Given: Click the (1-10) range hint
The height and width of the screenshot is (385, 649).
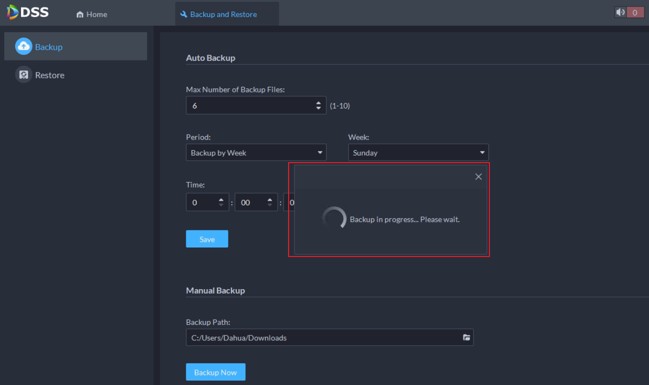Looking at the screenshot, I should (340, 106).
